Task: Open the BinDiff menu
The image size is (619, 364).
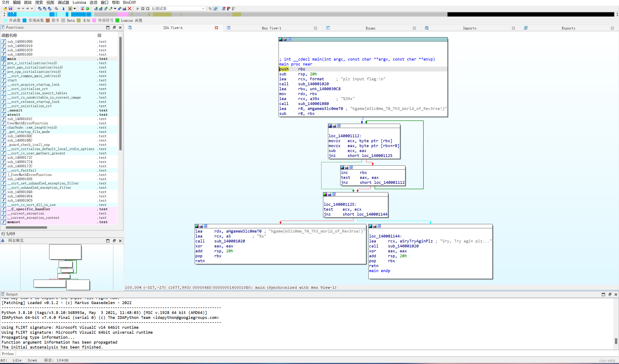Action: pos(129,2)
